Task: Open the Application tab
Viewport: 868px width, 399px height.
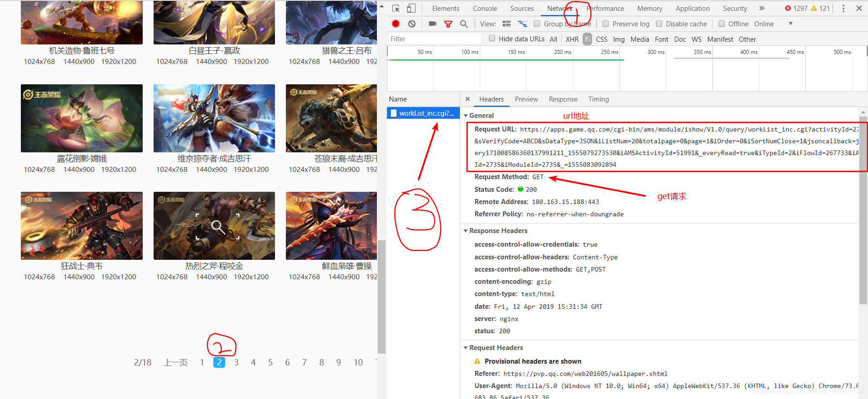Action: 693,9
